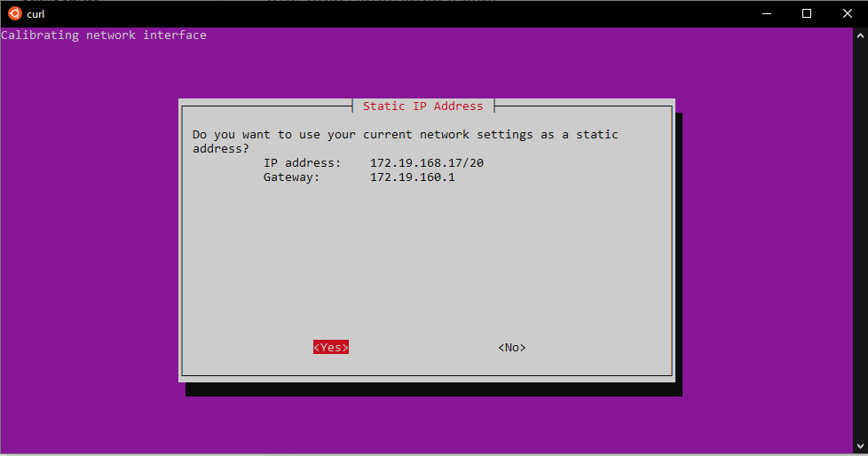Click the Static IP Address dialog title
The image size is (868, 456).
click(423, 106)
